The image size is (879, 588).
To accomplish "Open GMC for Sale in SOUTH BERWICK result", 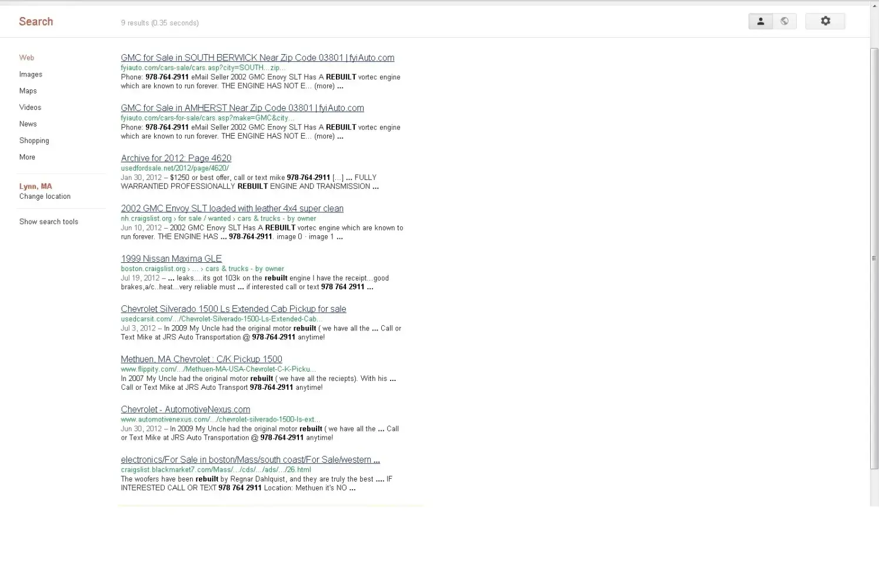I will coord(258,58).
